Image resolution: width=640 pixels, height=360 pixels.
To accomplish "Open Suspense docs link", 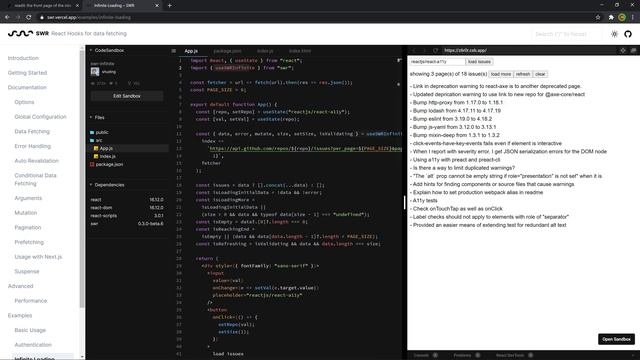I will pyautogui.click(x=27, y=271).
